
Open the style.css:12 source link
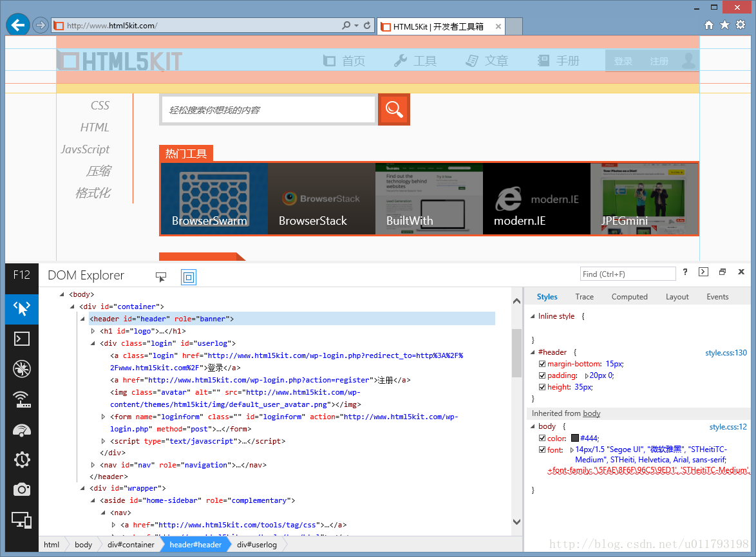(x=728, y=427)
